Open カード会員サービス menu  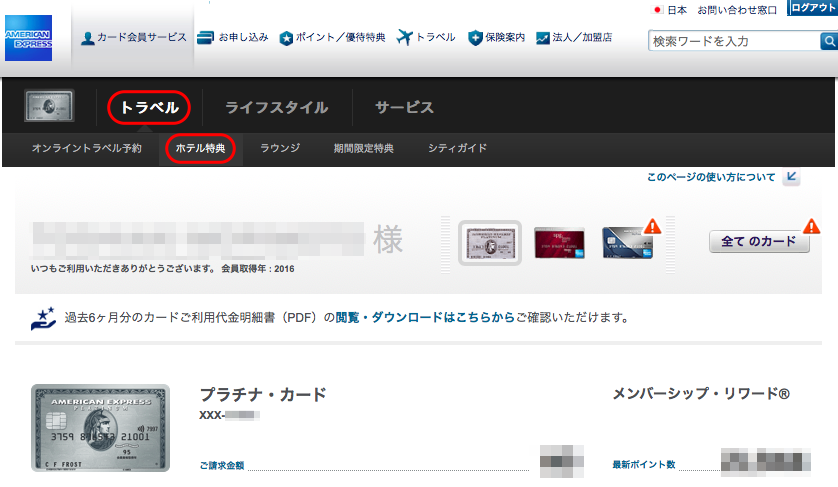(134, 37)
